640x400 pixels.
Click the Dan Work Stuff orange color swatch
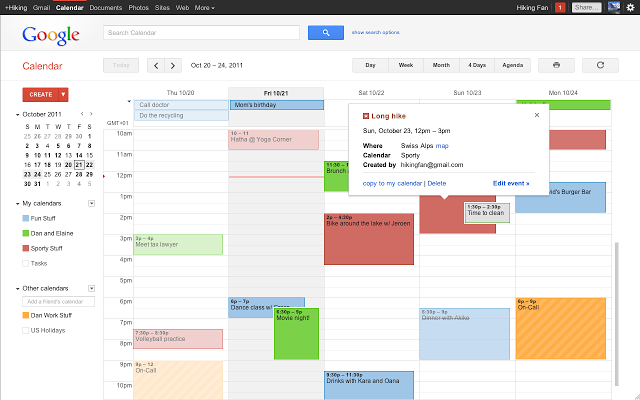point(25,315)
